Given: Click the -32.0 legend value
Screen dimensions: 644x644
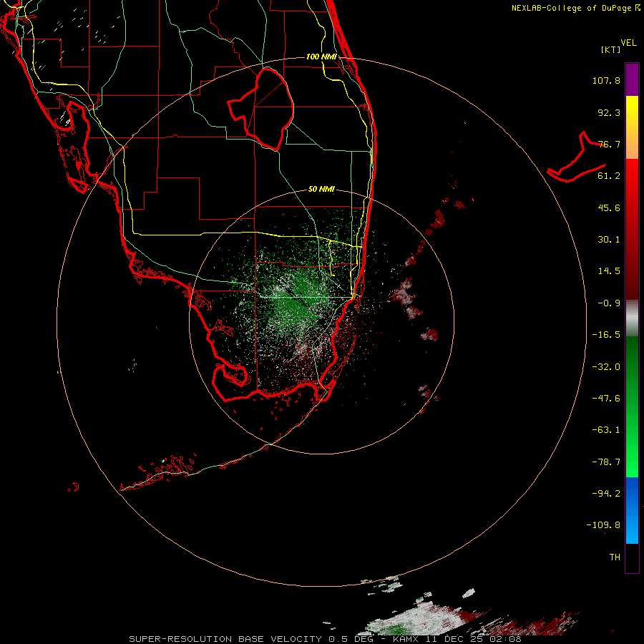Looking at the screenshot, I should (606, 367).
